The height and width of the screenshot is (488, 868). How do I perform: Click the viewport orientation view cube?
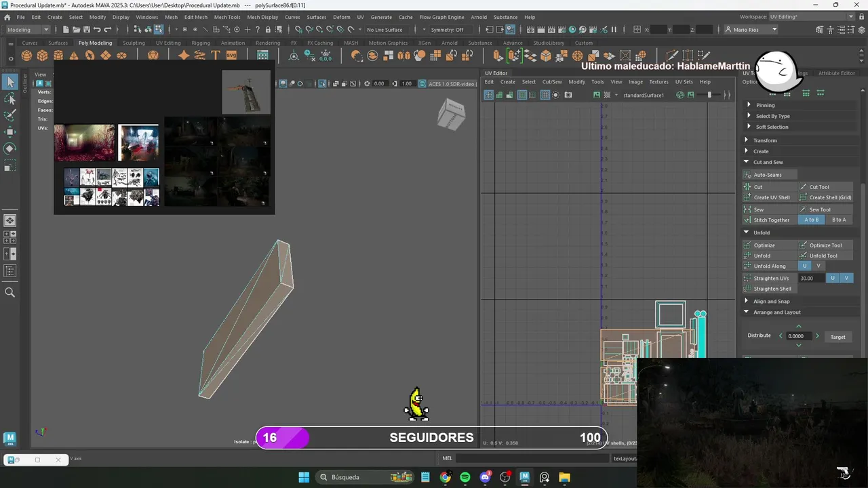coord(451,114)
